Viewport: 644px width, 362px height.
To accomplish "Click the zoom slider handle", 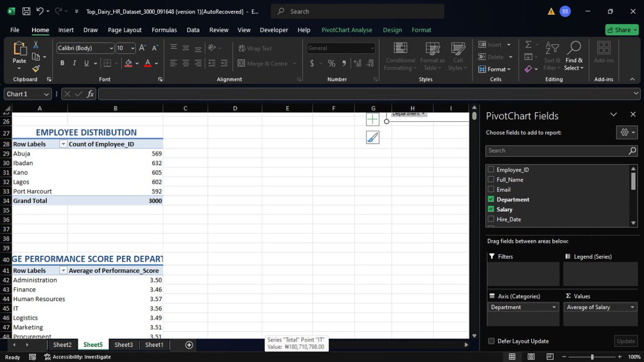I will click(x=592, y=357).
